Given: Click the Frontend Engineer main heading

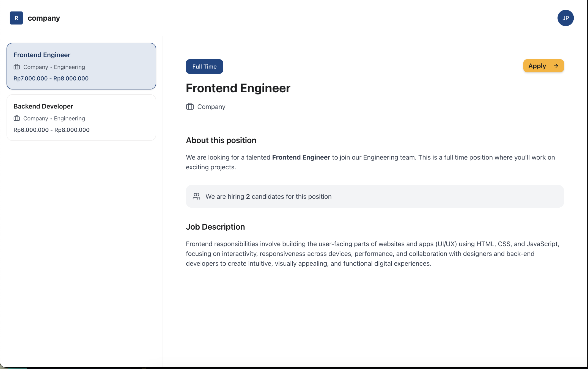Looking at the screenshot, I should click(x=238, y=88).
